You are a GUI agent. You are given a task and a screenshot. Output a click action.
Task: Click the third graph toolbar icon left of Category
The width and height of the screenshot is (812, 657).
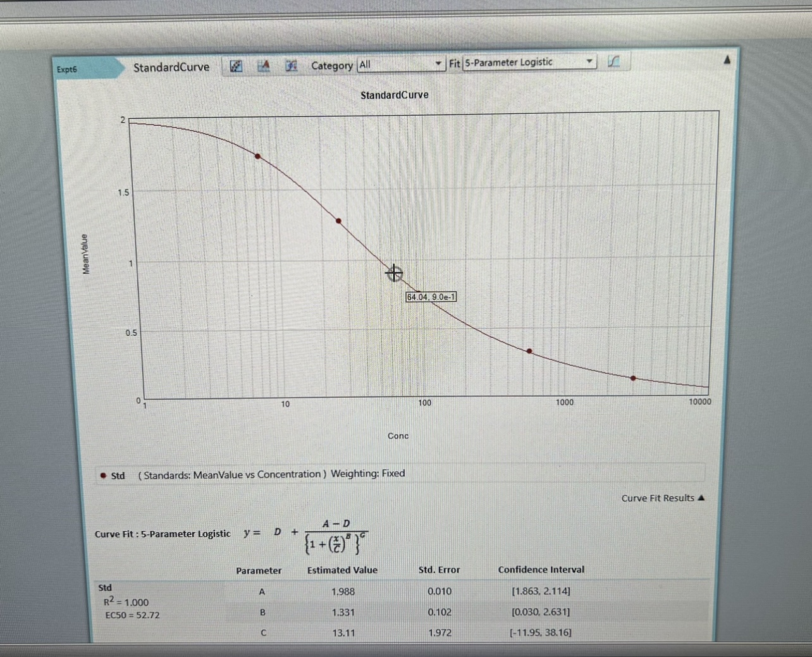click(x=291, y=66)
